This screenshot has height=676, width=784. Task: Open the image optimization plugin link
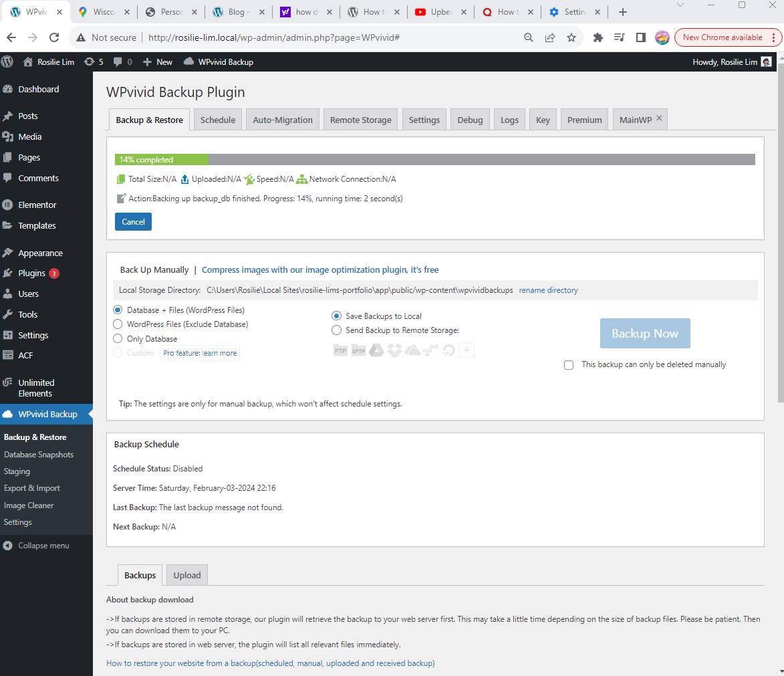tap(320, 269)
